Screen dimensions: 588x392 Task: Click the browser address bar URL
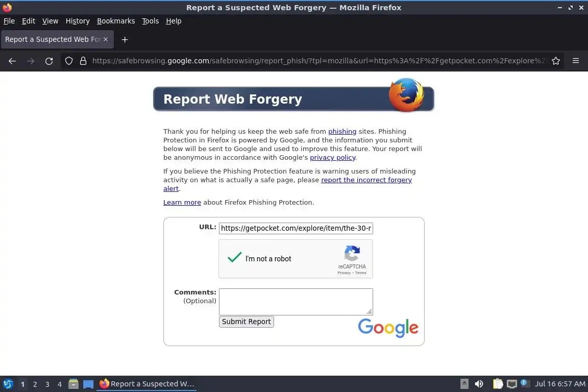click(318, 61)
